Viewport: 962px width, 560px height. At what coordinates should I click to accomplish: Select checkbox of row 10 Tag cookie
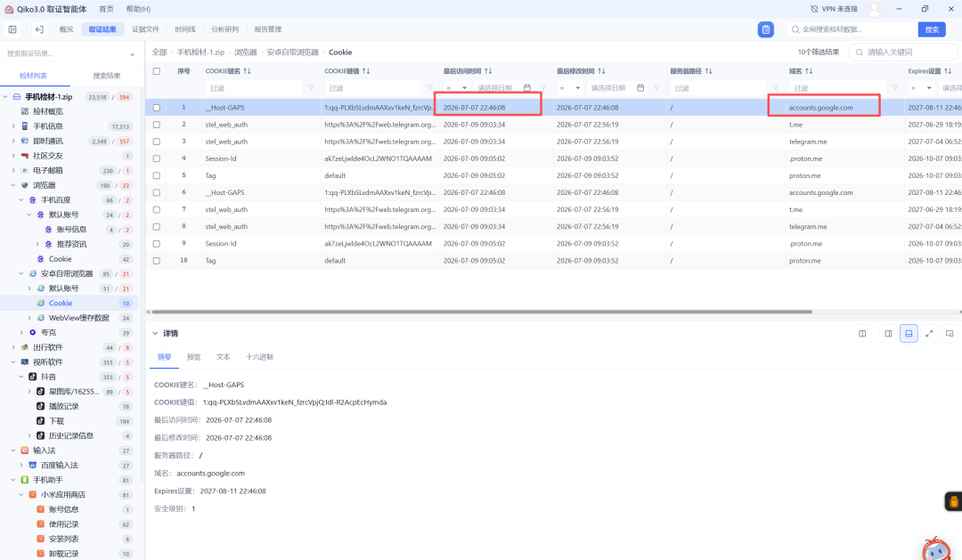(157, 261)
